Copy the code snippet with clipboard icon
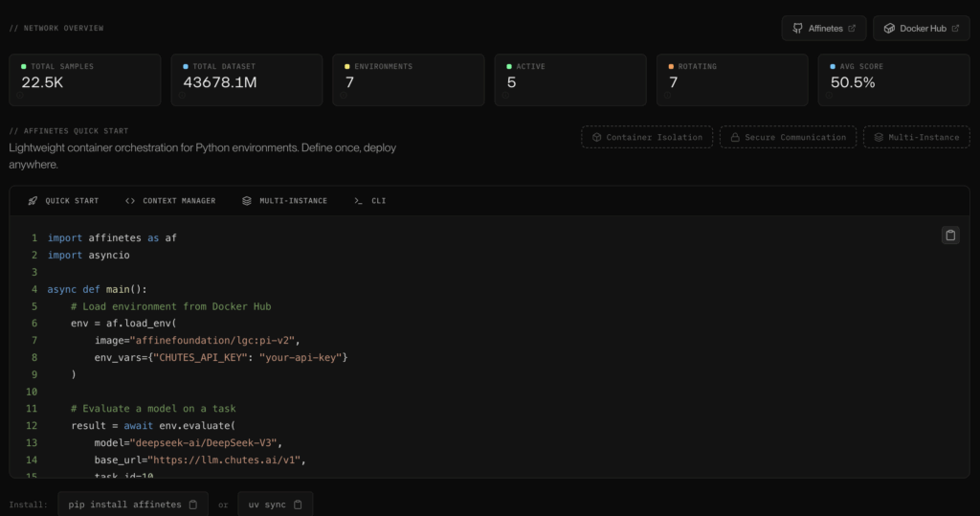980x516 pixels. click(x=949, y=236)
